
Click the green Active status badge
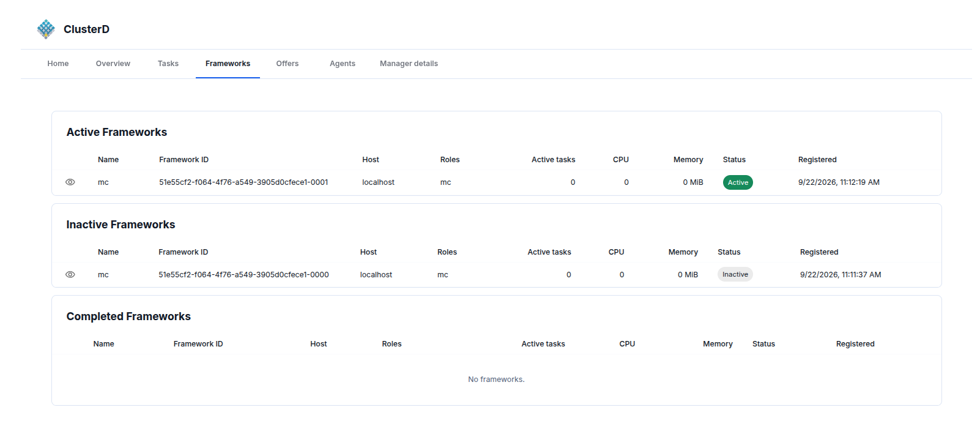tap(738, 182)
